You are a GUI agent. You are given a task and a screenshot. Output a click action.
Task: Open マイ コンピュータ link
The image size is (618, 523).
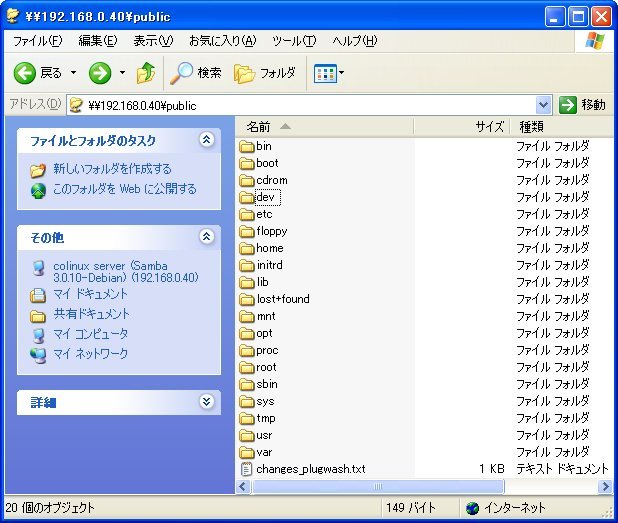point(91,334)
